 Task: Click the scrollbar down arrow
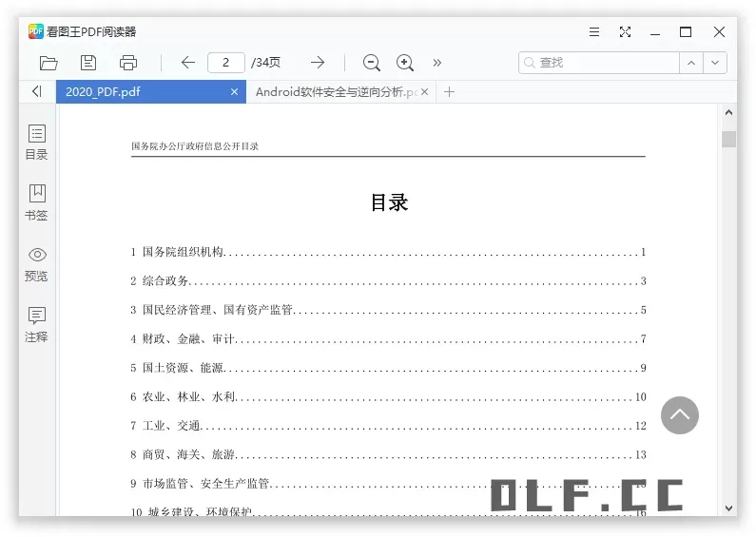pos(729,508)
